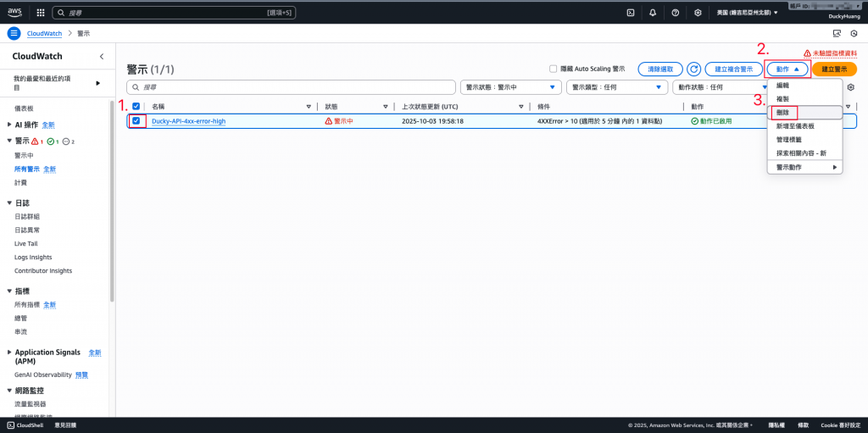Screen dimensions: 868x433
Task: Click the hexagon clock icon in the breadcrumb bar
Action: tap(854, 33)
